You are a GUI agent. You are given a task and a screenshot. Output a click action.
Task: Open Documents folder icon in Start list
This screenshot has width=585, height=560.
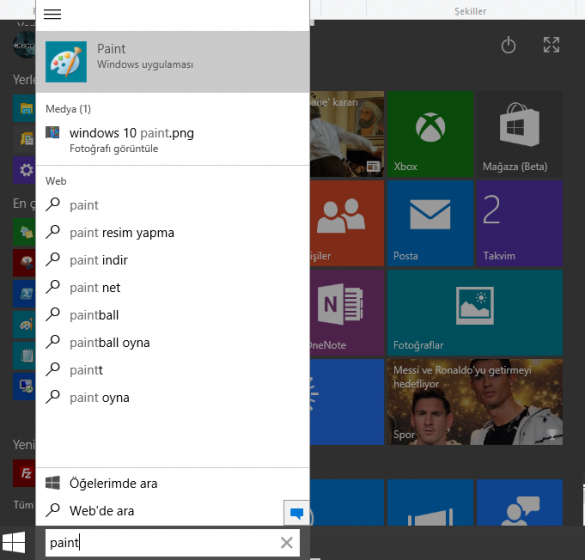[x=24, y=139]
